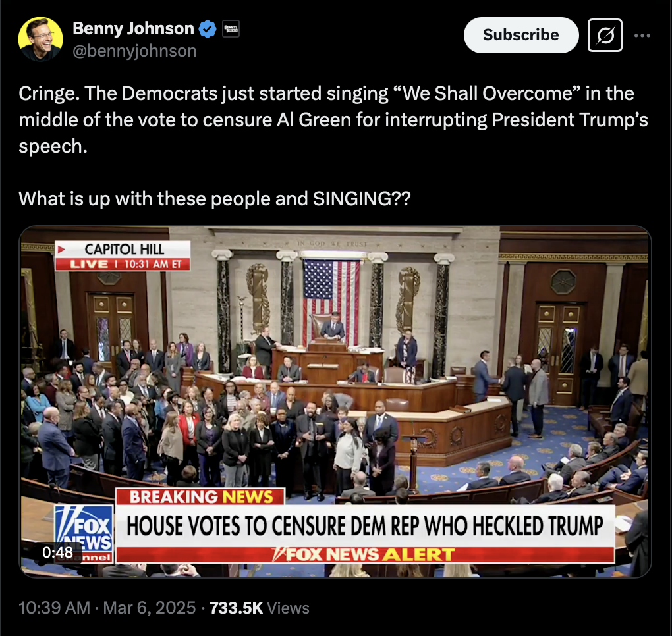The height and width of the screenshot is (636, 672).
Task: Open the Benny Johnson display name link
Action: [133, 28]
